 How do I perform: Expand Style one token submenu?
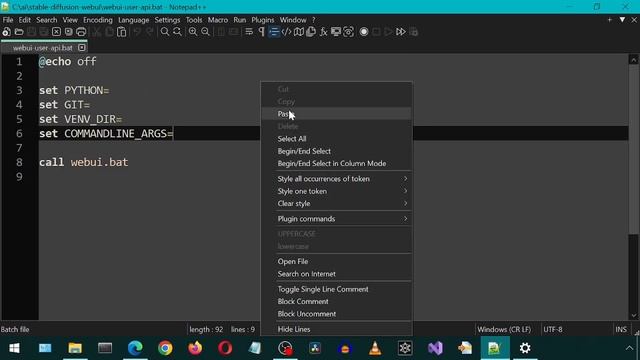pyautogui.click(x=336, y=191)
